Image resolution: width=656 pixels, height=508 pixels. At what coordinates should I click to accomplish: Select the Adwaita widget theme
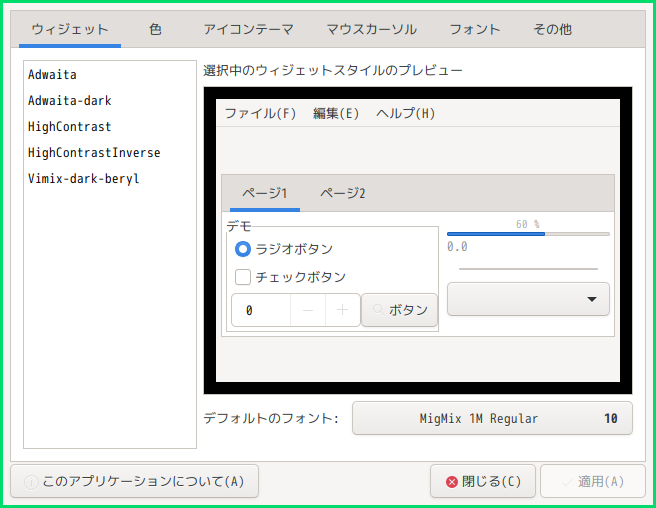[110, 74]
